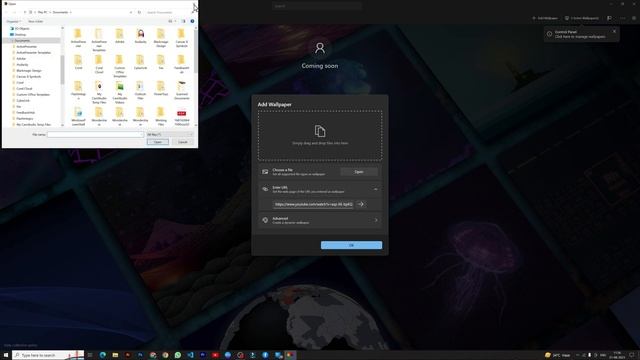The height and width of the screenshot is (360, 640).
Task: Open address bar history dropdown arrow
Action: 131,12
